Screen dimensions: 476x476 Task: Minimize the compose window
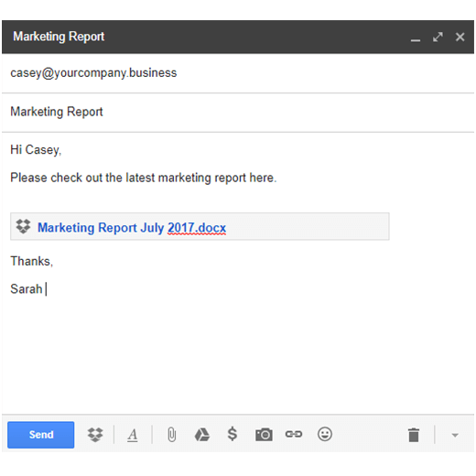(416, 40)
